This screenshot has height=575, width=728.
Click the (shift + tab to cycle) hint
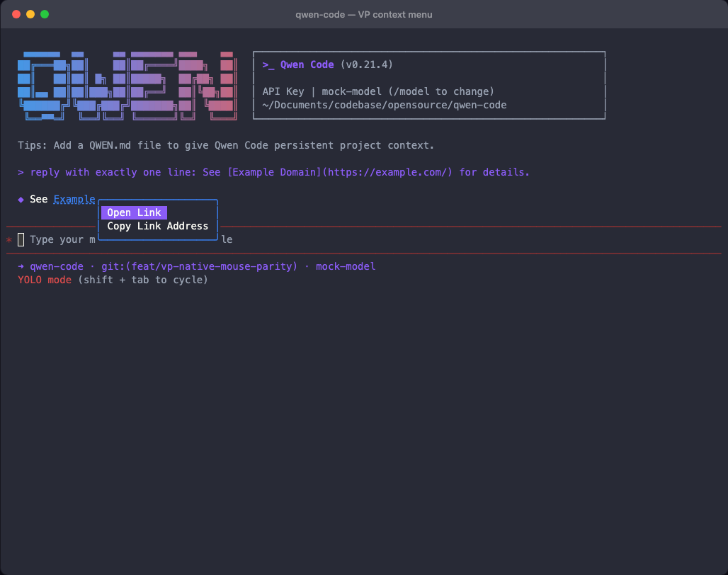143,280
